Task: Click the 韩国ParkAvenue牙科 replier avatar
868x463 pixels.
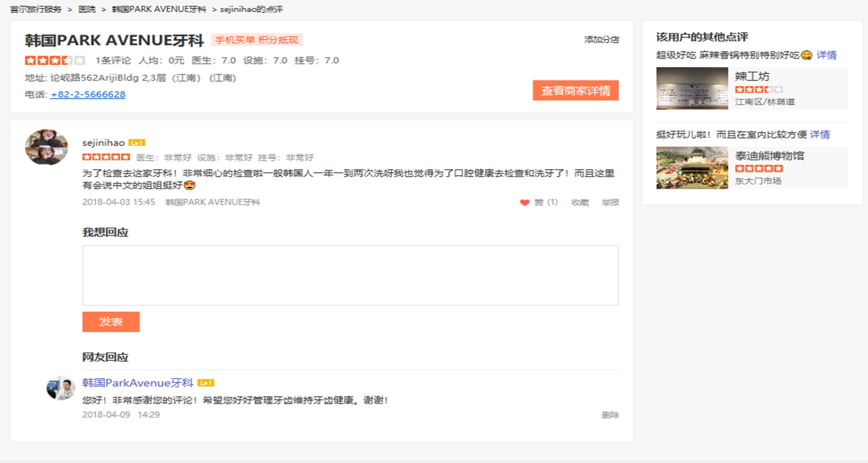Action: click(x=61, y=388)
